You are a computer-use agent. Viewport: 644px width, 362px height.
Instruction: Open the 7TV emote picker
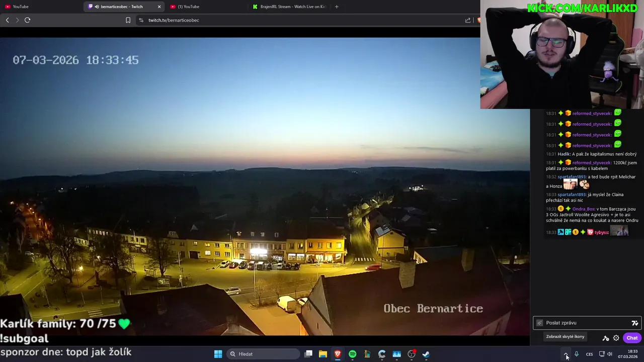coord(634,323)
